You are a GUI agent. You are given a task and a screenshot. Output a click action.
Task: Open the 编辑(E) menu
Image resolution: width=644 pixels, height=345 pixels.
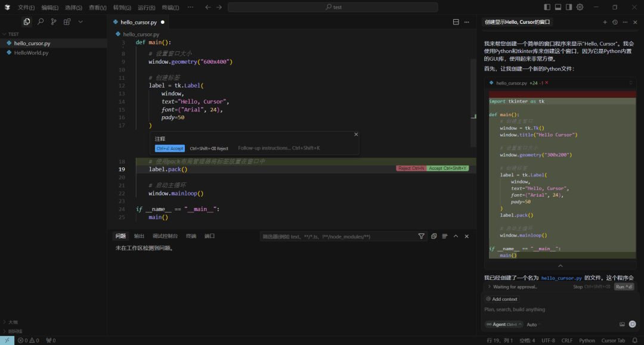coord(49,7)
